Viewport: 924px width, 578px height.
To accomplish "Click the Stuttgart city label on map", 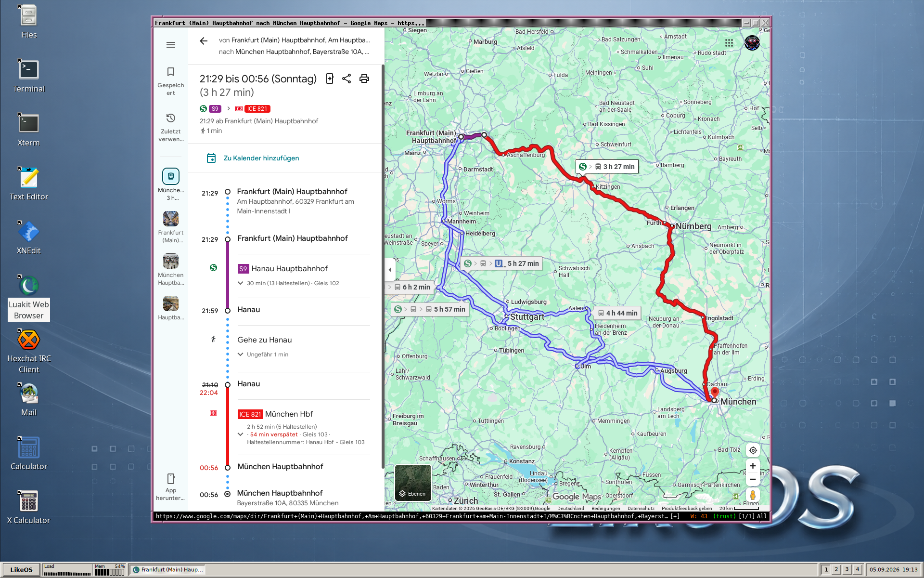I will click(527, 317).
